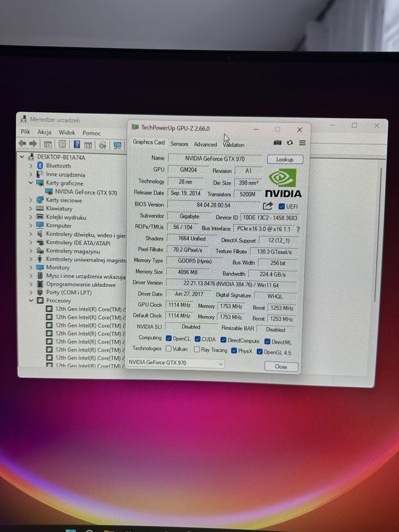This screenshot has height=532, width=399.
Task: Toggle the UEFI checkbox
Action: [281, 206]
